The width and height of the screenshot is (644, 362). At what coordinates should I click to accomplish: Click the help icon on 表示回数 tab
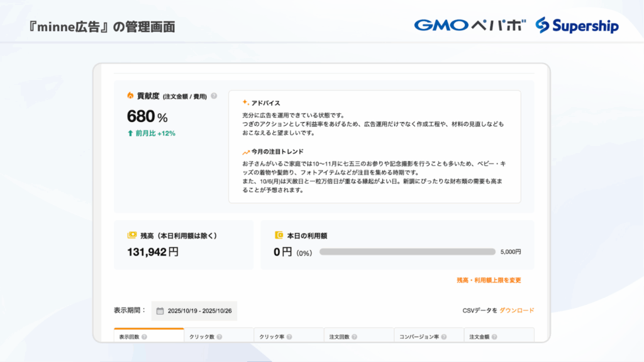[144, 337]
